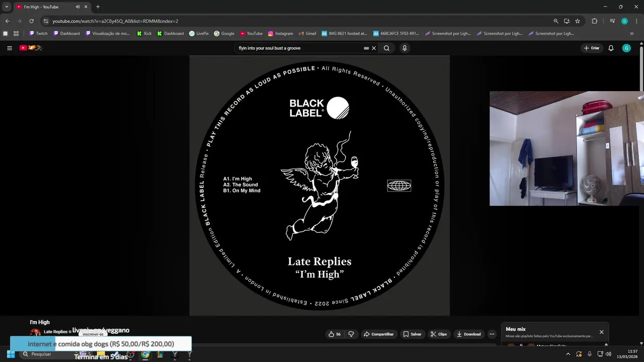Screen dimensions: 644x362
Task: Focus the YouTube search field
Action: point(300,48)
